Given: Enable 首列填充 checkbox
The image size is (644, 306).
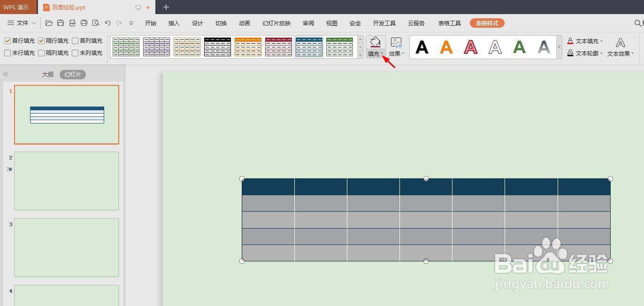Looking at the screenshot, I should click(x=75, y=41).
